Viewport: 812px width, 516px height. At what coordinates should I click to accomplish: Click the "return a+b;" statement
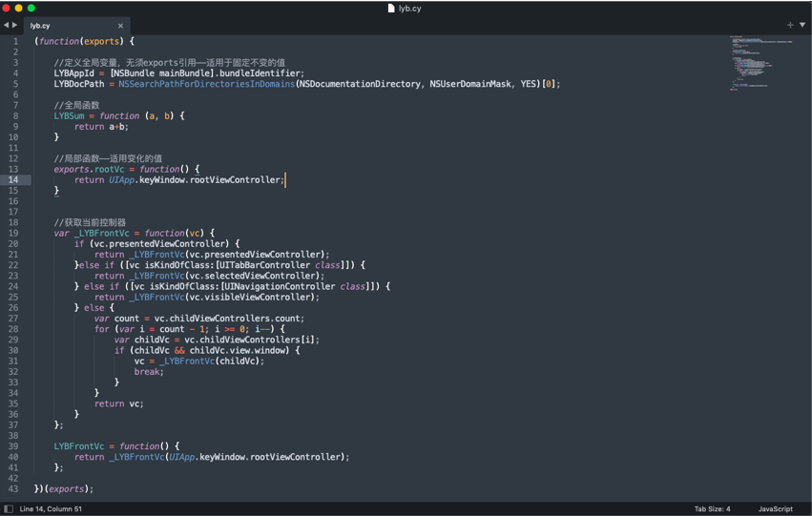click(x=101, y=126)
